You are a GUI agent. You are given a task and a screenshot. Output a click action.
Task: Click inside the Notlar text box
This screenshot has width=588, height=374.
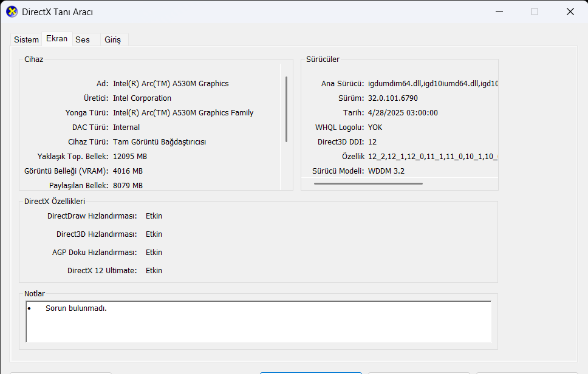pos(258,322)
